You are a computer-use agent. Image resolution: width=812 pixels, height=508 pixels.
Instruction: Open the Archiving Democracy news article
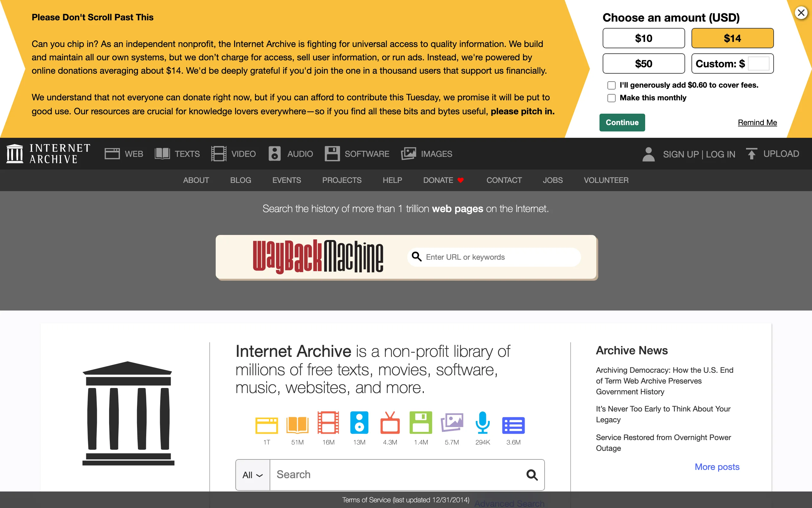pyautogui.click(x=665, y=381)
